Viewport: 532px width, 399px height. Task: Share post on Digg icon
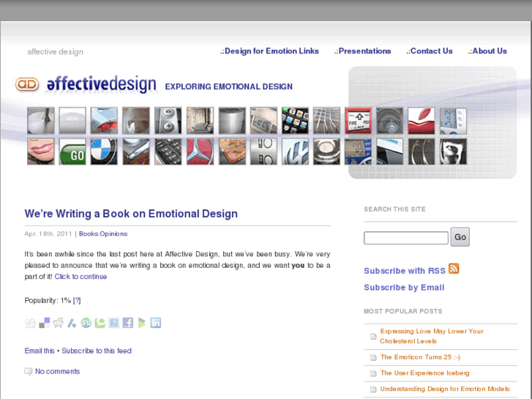[x=30, y=323]
